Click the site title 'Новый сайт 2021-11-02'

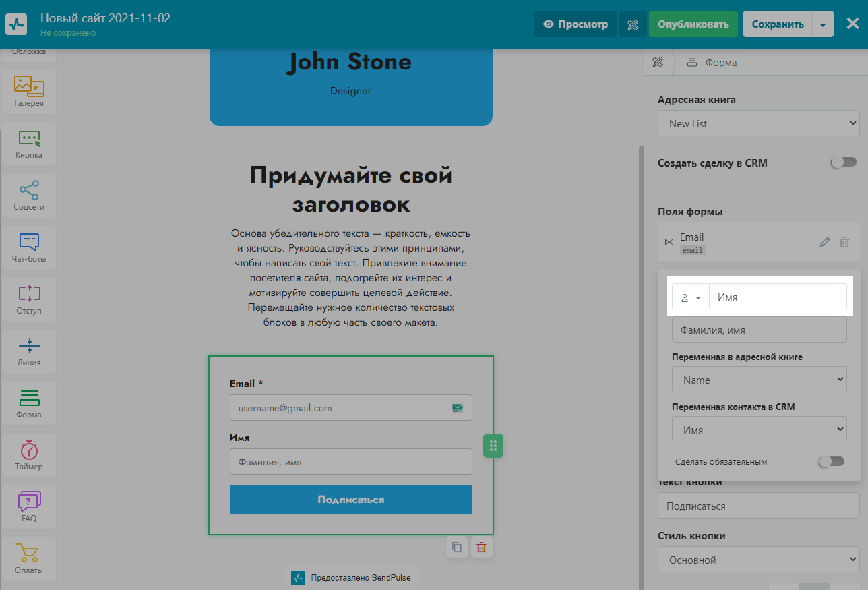click(x=106, y=18)
